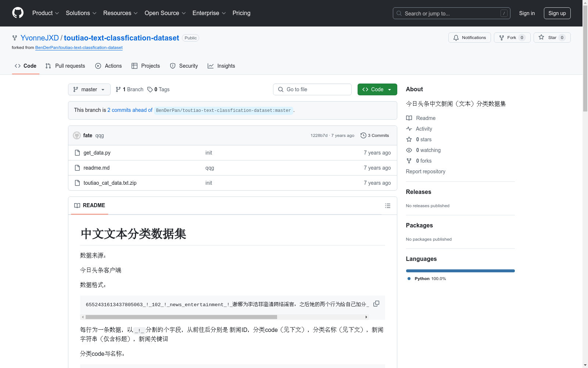Open the readme.md file

point(97,168)
